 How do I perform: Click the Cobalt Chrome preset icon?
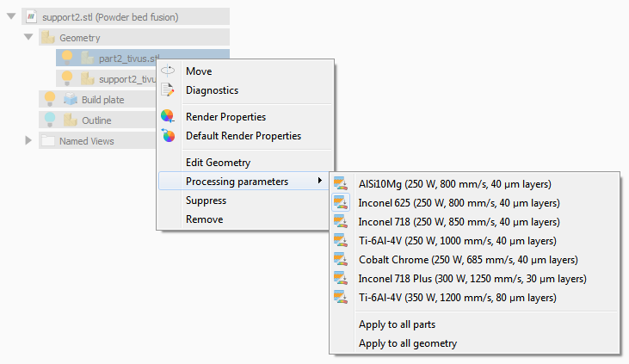pyautogui.click(x=341, y=260)
